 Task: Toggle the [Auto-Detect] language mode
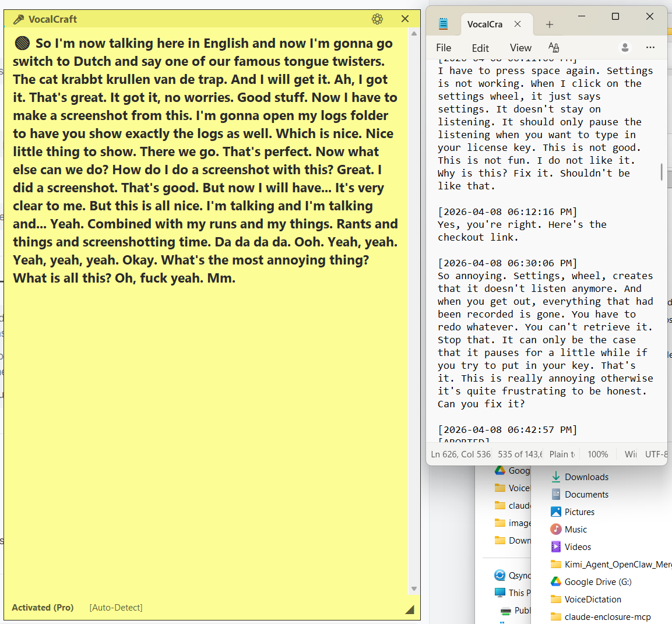115,607
